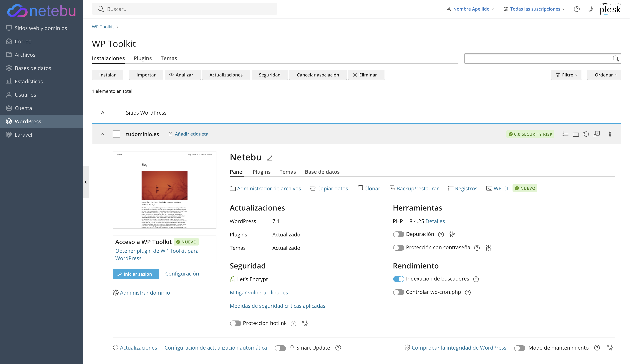Click the 0,0 SECURITY RISK badge
630x364 pixels.
tap(530, 134)
